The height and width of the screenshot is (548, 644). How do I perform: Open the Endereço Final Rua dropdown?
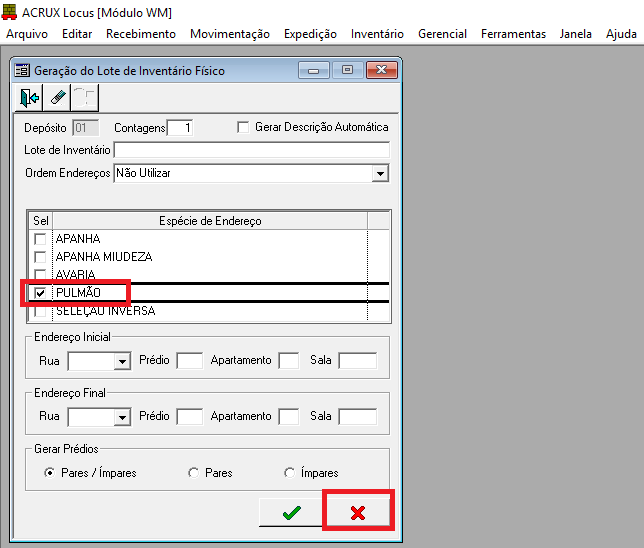point(122,417)
